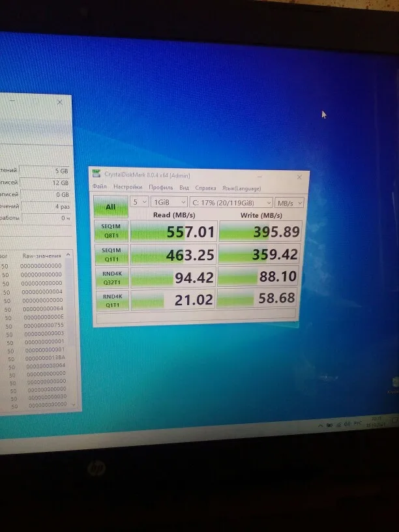The image size is (399, 532).
Task: Click the 58.68 random write result
Action: coord(257,298)
